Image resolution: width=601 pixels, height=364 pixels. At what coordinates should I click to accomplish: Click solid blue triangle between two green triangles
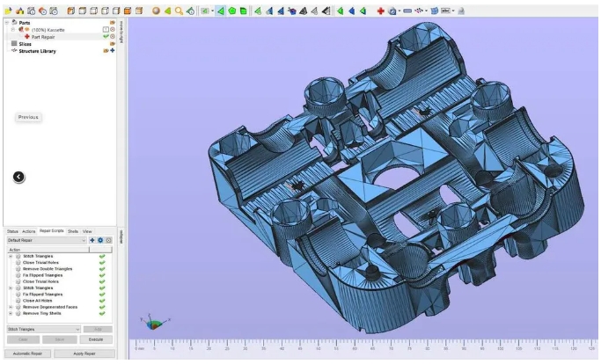[x=351, y=11]
